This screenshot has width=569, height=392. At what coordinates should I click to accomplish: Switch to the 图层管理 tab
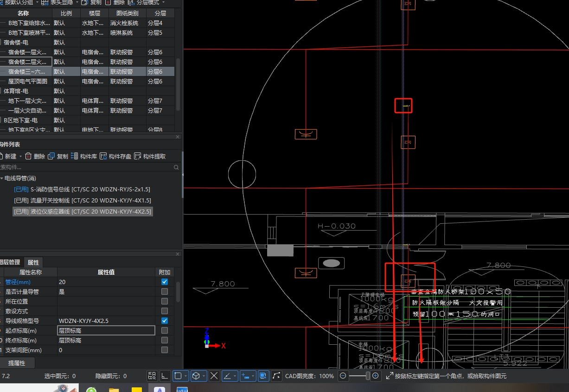9,262
